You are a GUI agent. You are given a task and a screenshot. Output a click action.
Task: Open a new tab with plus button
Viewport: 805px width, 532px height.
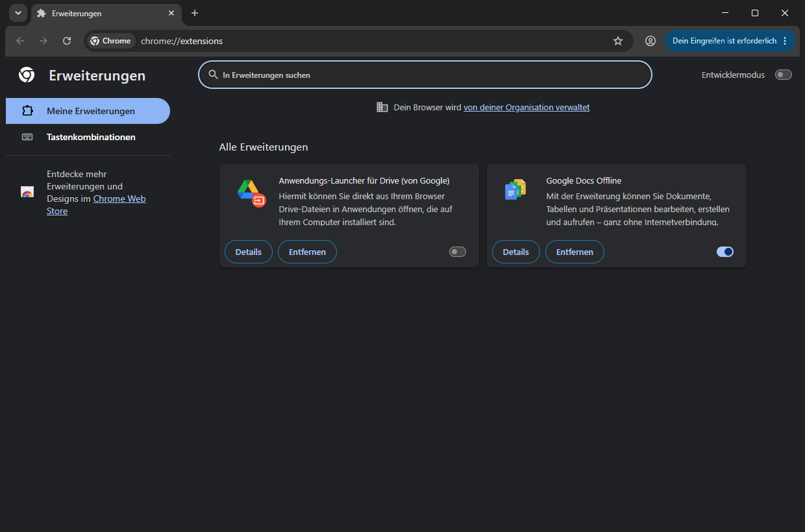[195, 13]
